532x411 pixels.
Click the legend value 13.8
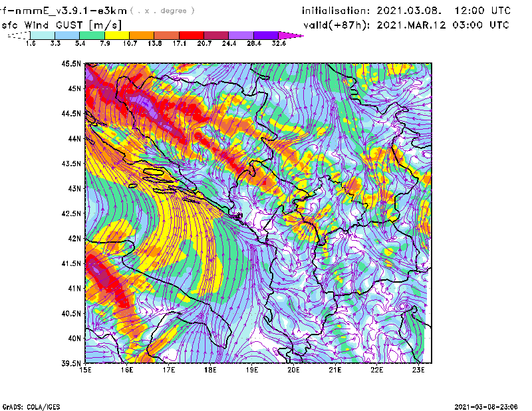click(155, 43)
